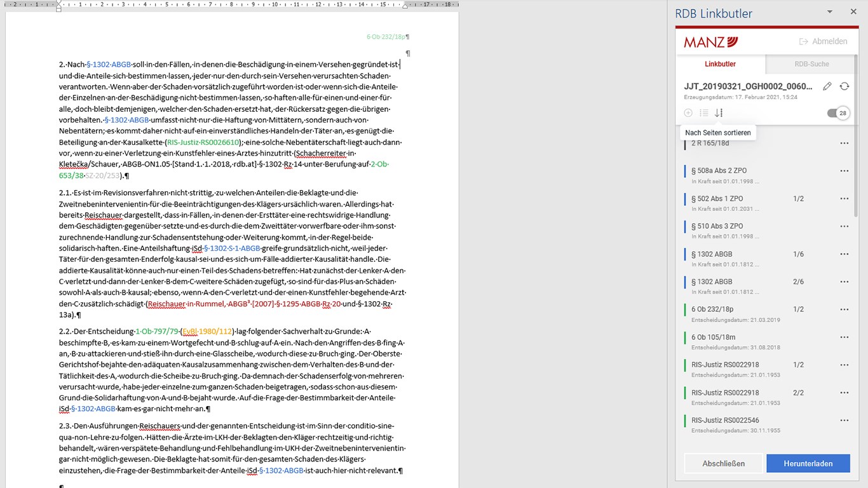Open more options for 6 Ob 105/18m
Viewport: 868px width, 488px height.
click(x=844, y=337)
